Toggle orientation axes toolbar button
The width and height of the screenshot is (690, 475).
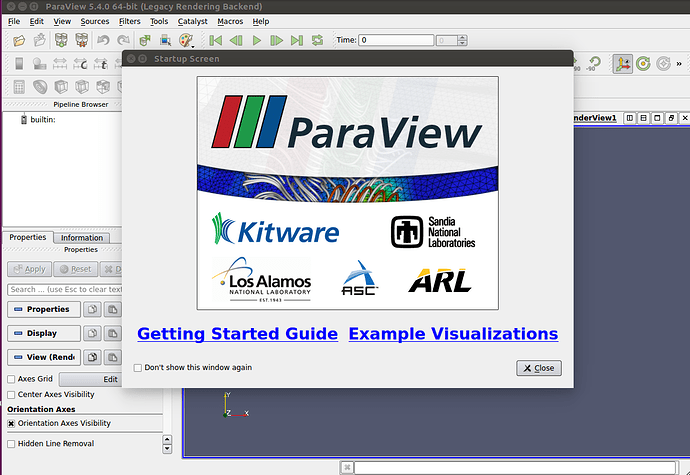point(622,64)
